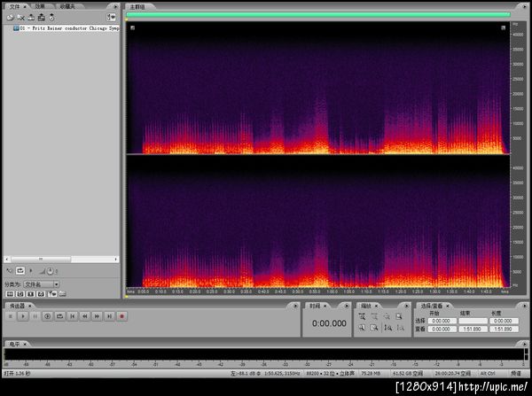Open the 选择/查看 panel flyout menu
This screenshot has height=396, width=532.
(x=524, y=306)
